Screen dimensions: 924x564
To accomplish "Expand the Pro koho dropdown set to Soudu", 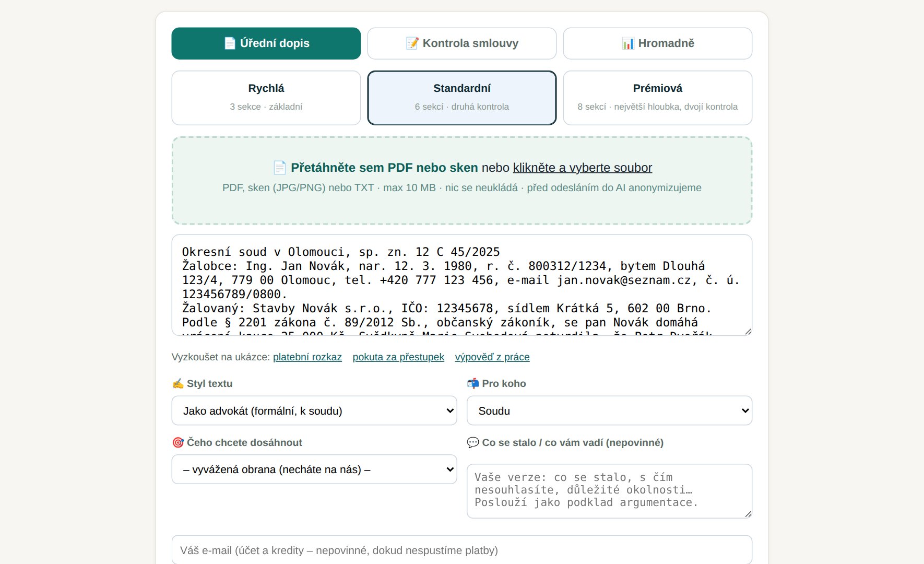I will tap(610, 411).
